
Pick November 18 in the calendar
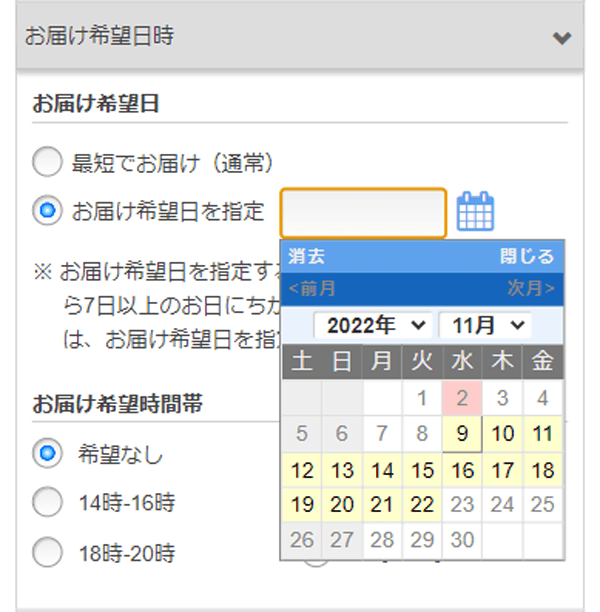(x=543, y=470)
